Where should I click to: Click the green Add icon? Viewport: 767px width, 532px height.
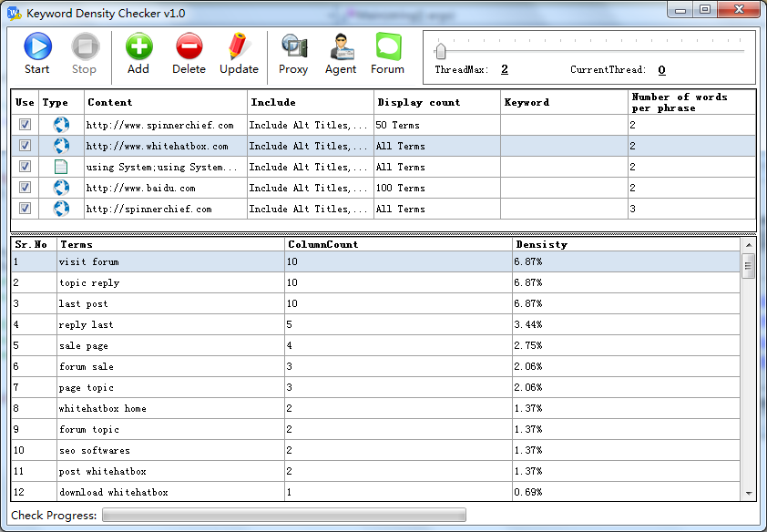pos(138,47)
